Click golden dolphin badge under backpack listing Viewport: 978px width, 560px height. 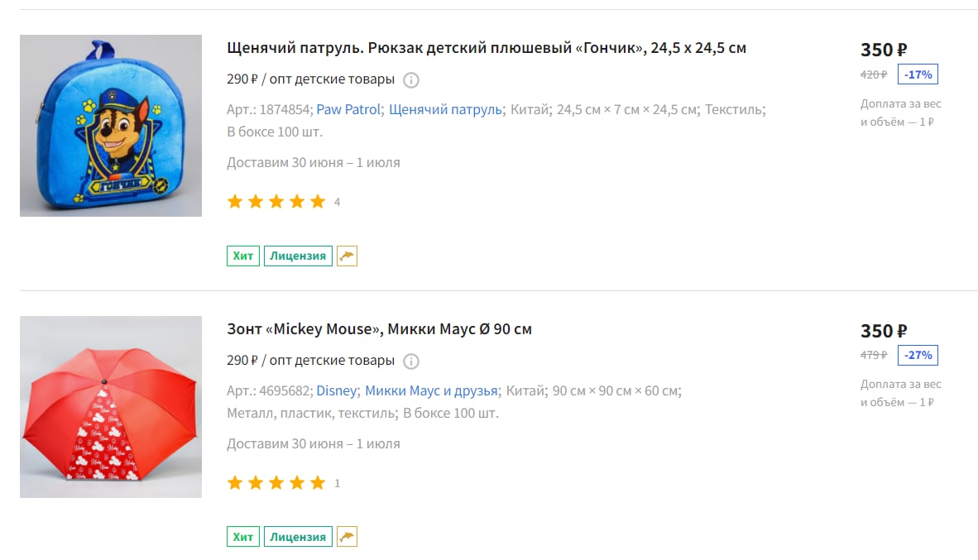(x=347, y=256)
